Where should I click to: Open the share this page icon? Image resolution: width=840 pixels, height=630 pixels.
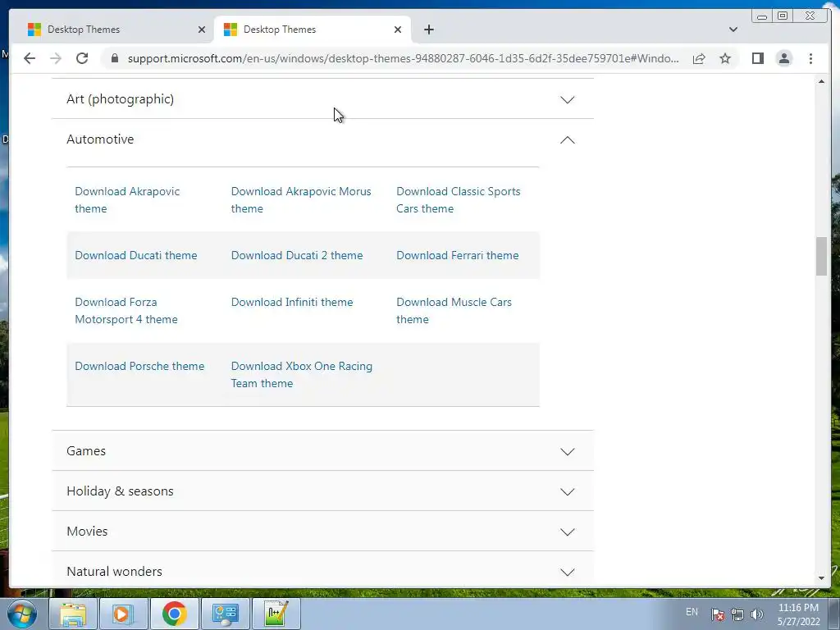[x=699, y=58]
